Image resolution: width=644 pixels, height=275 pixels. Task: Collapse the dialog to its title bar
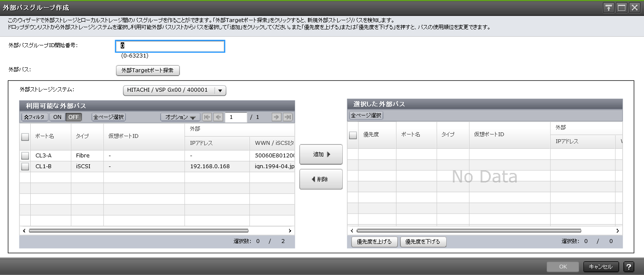coord(609,7)
